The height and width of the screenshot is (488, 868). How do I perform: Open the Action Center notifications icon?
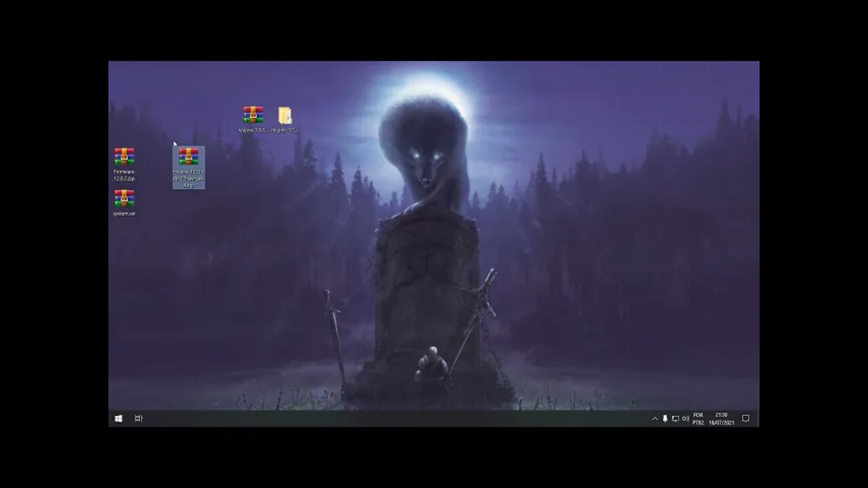click(x=746, y=419)
